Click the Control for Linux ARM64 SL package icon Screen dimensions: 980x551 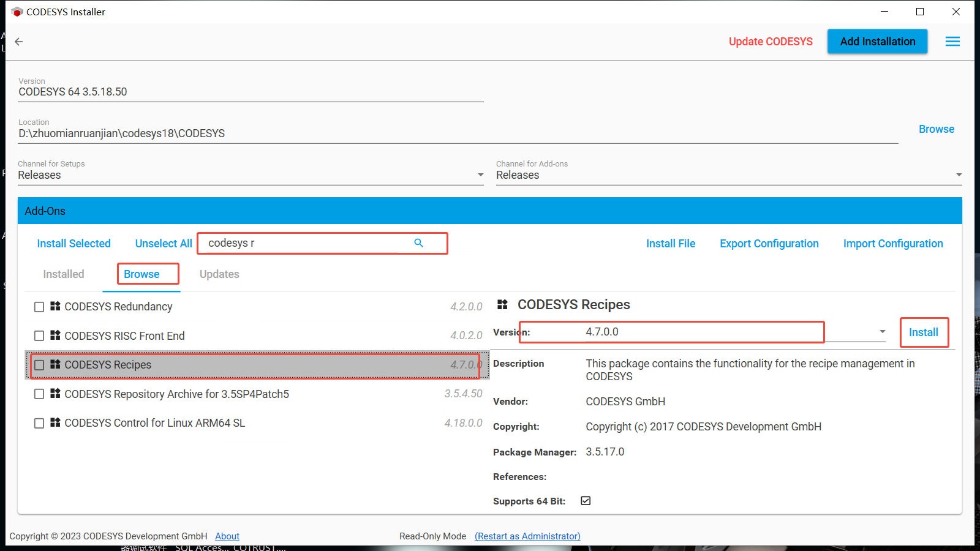(55, 422)
